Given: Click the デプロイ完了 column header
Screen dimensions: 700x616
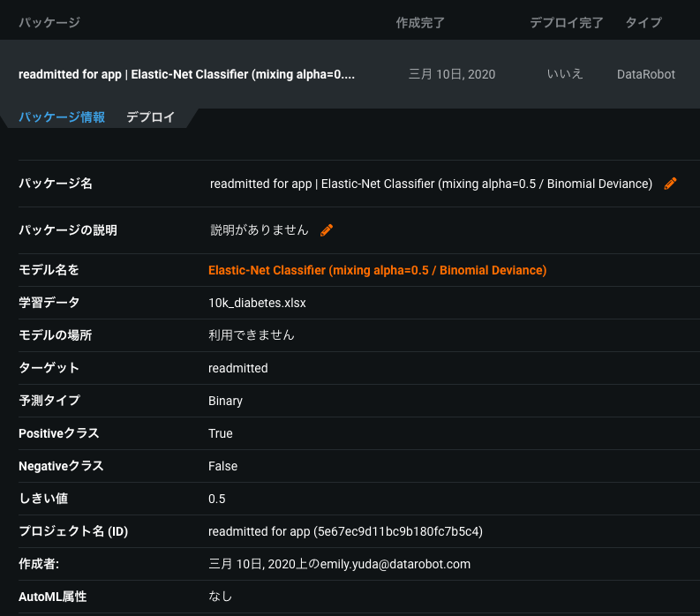Looking at the screenshot, I should pos(566,22).
